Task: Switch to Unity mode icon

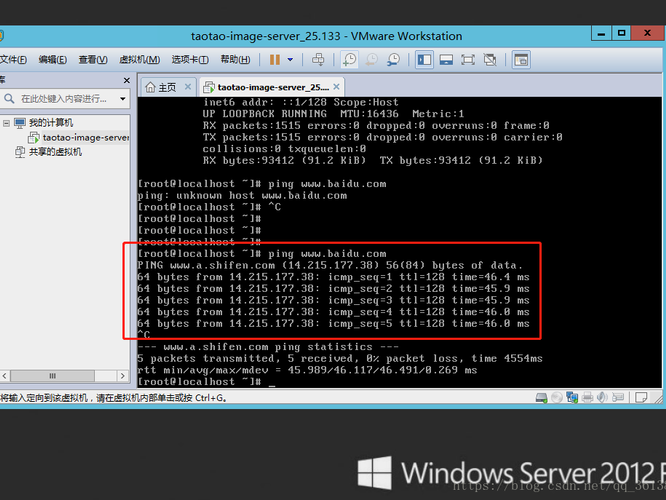Action: [x=490, y=60]
